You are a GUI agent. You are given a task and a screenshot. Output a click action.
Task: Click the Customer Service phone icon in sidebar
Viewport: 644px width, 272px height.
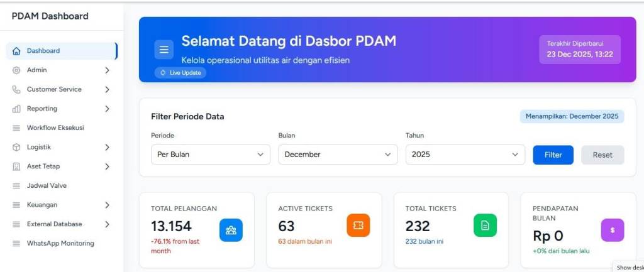pos(16,89)
